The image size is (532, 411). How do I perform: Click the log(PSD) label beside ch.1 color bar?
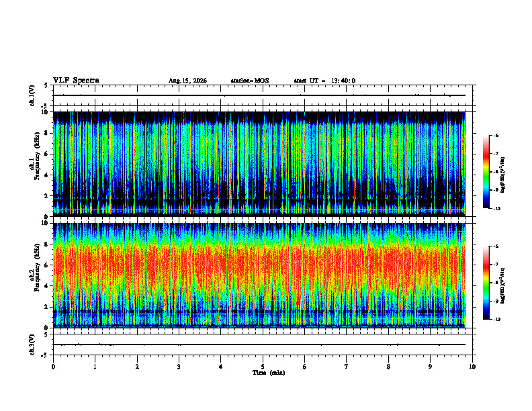click(x=502, y=175)
